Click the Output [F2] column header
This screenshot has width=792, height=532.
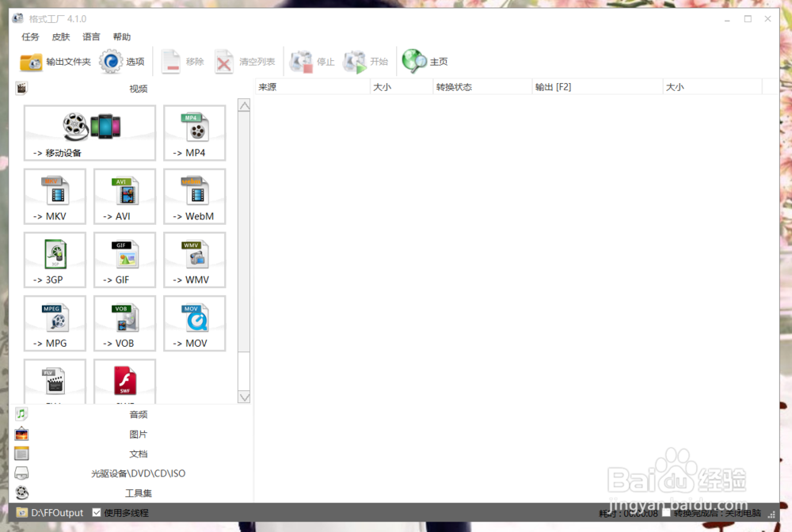597,87
